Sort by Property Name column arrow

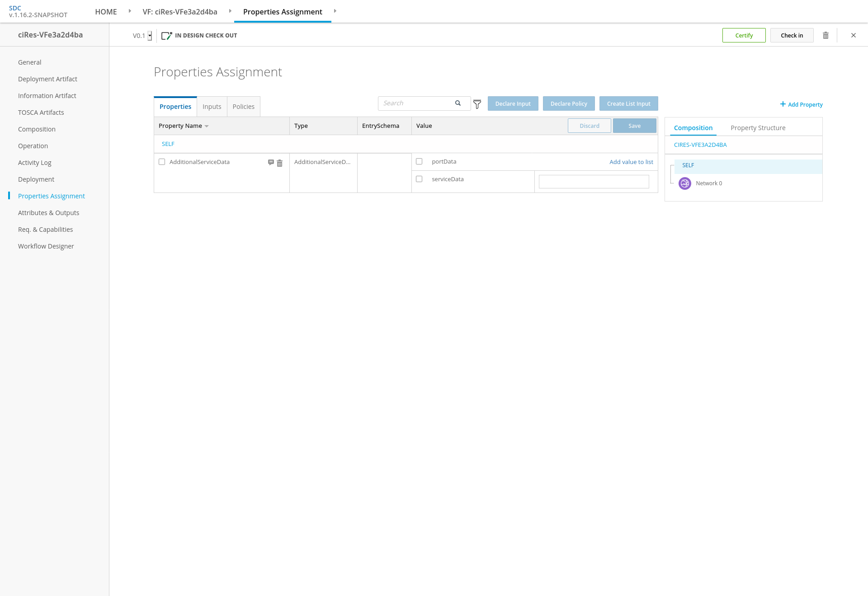coord(207,126)
